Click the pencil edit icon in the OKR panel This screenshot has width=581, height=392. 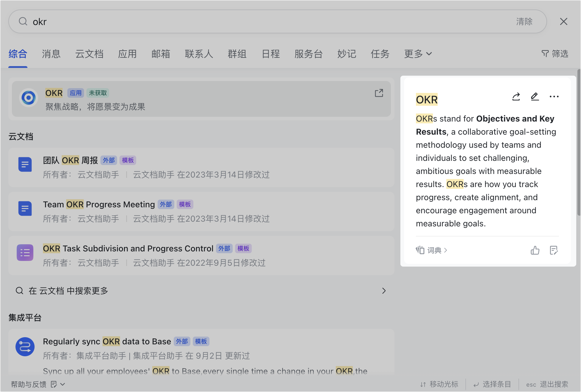[x=535, y=97]
